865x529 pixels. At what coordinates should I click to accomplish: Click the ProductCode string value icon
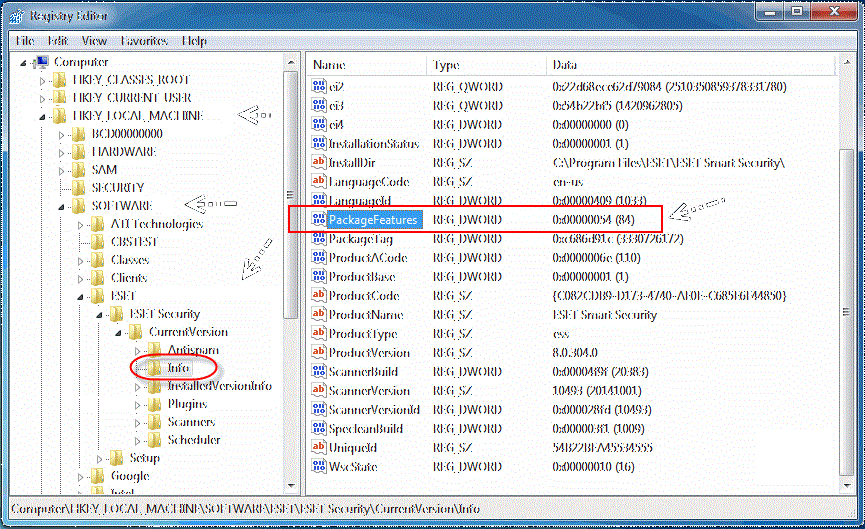[319, 296]
